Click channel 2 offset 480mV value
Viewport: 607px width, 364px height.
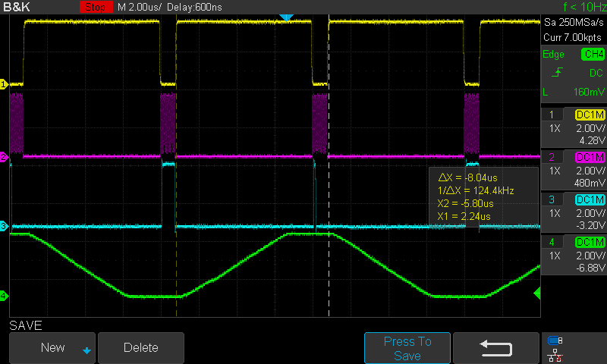(x=590, y=183)
